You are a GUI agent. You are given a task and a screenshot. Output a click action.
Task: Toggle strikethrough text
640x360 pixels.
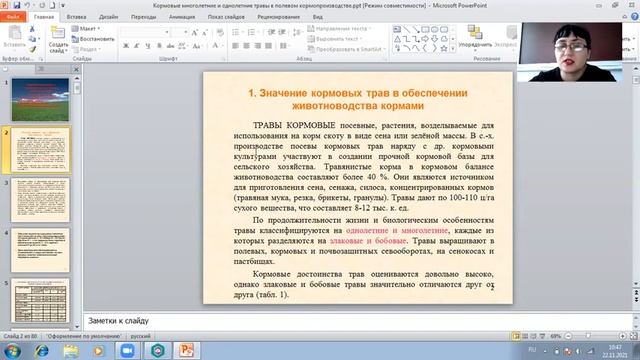170,46
